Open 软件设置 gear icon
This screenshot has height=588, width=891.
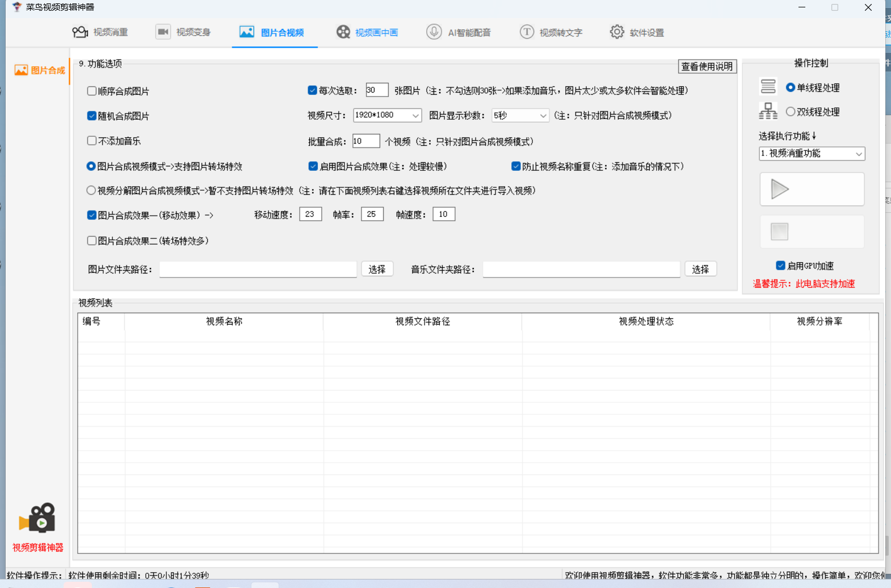[x=617, y=32]
